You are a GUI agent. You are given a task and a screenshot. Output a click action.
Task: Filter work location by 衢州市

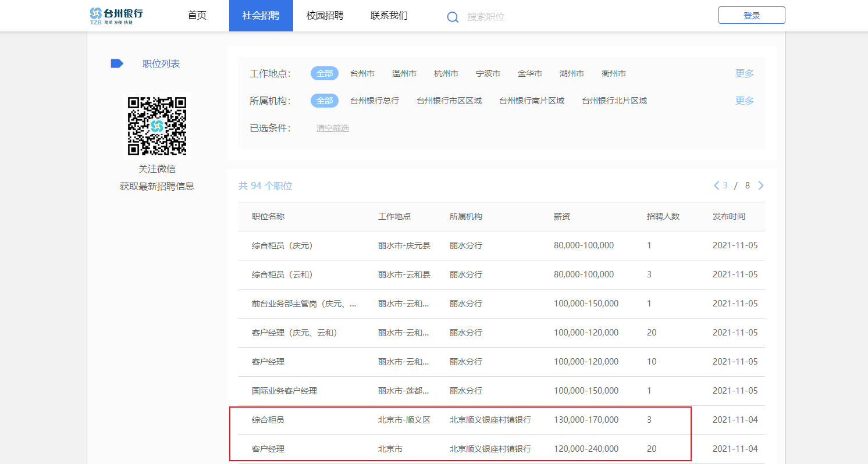tap(614, 73)
